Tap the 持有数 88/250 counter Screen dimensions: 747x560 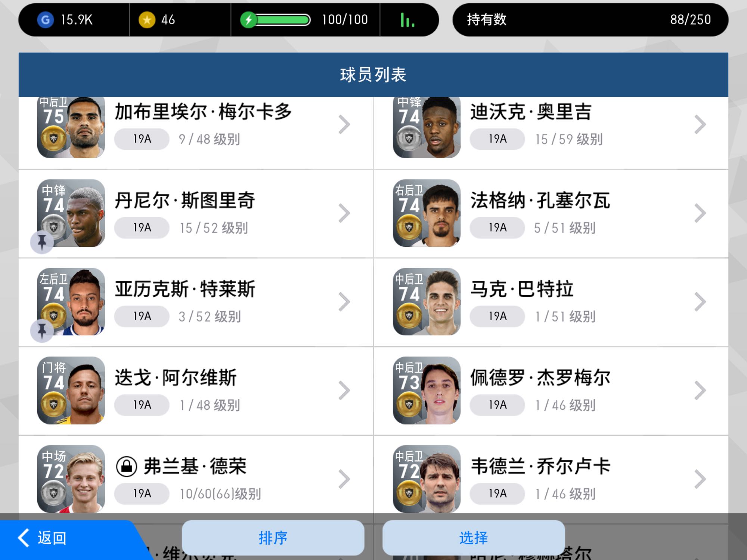coord(590,20)
